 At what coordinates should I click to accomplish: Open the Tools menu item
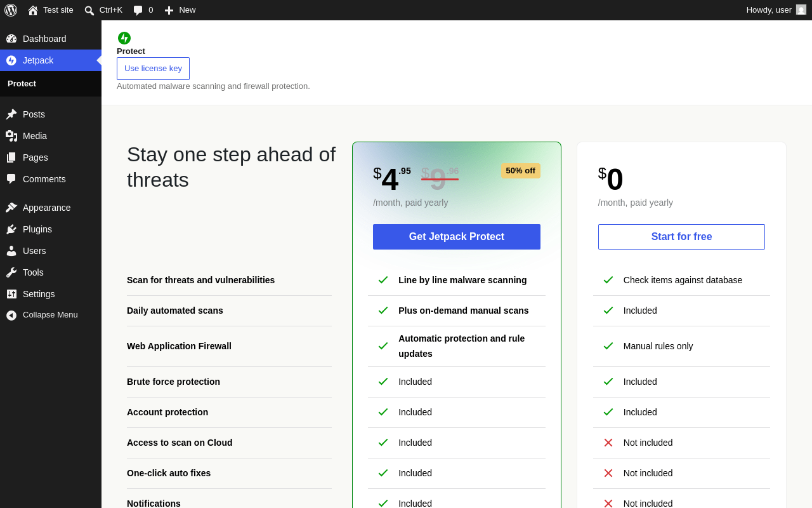tap(51, 272)
